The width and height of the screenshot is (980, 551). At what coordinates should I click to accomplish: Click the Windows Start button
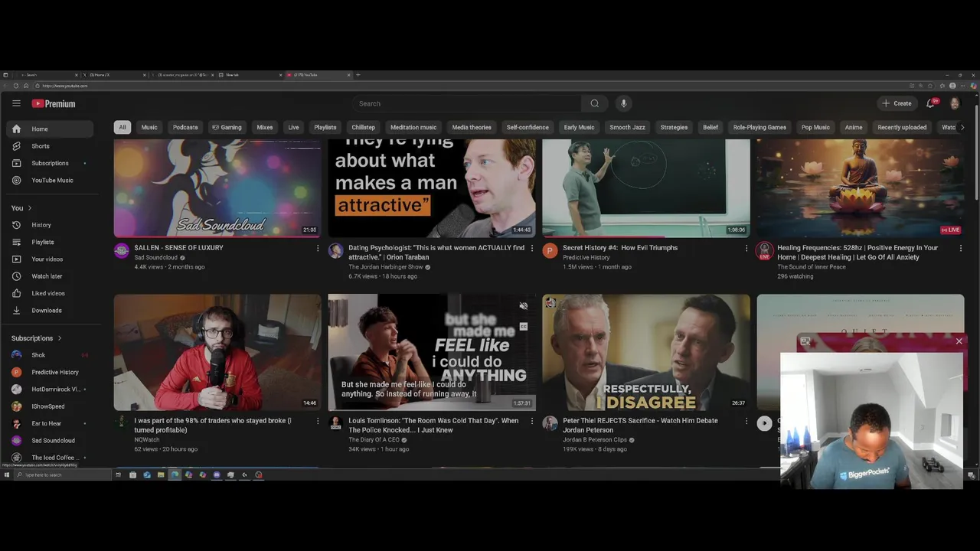[6, 474]
